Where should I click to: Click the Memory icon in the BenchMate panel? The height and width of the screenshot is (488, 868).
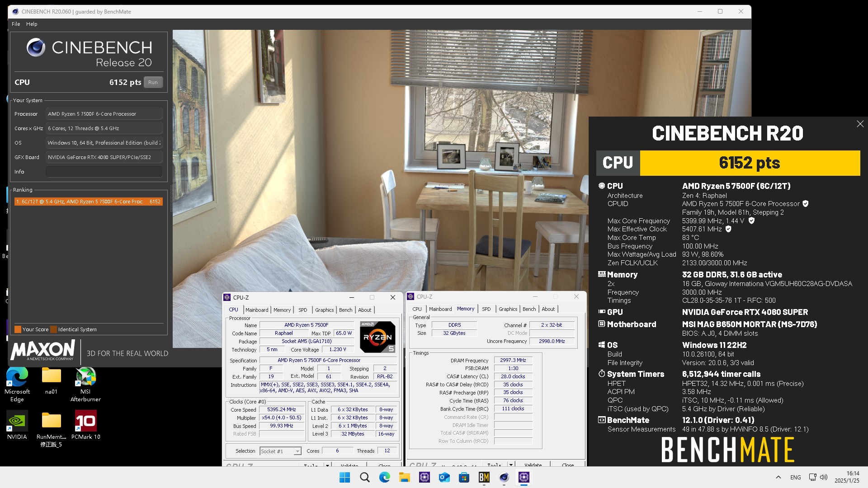click(602, 274)
